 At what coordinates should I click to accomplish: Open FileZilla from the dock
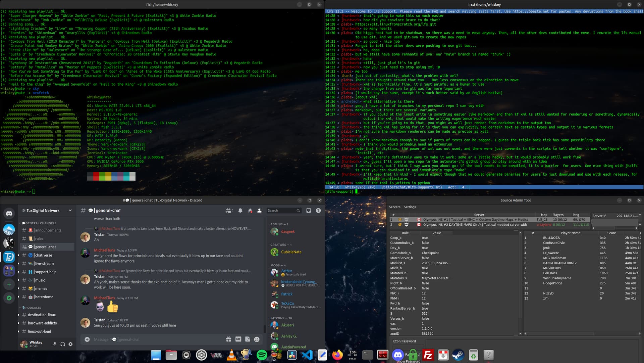pyautogui.click(x=428, y=355)
